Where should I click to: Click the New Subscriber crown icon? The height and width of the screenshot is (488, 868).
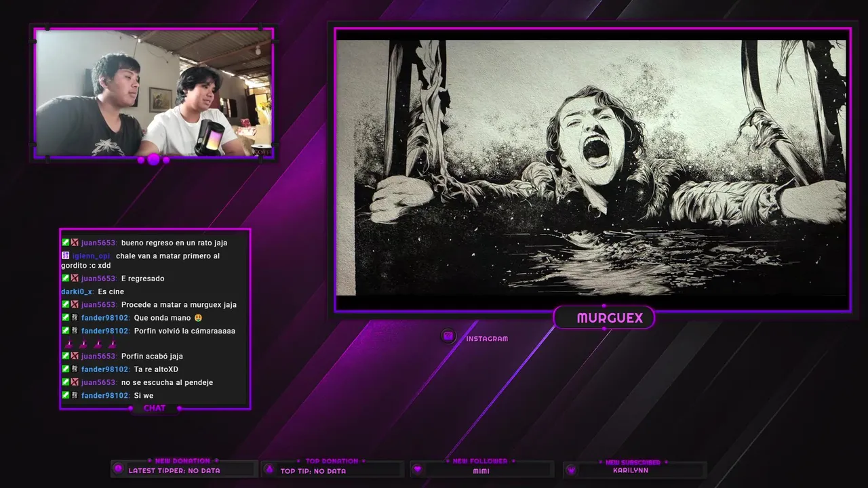pyautogui.click(x=571, y=469)
